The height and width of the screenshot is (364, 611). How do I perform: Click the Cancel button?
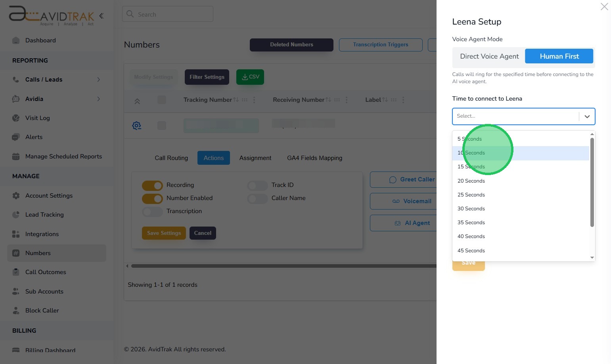pos(203,233)
